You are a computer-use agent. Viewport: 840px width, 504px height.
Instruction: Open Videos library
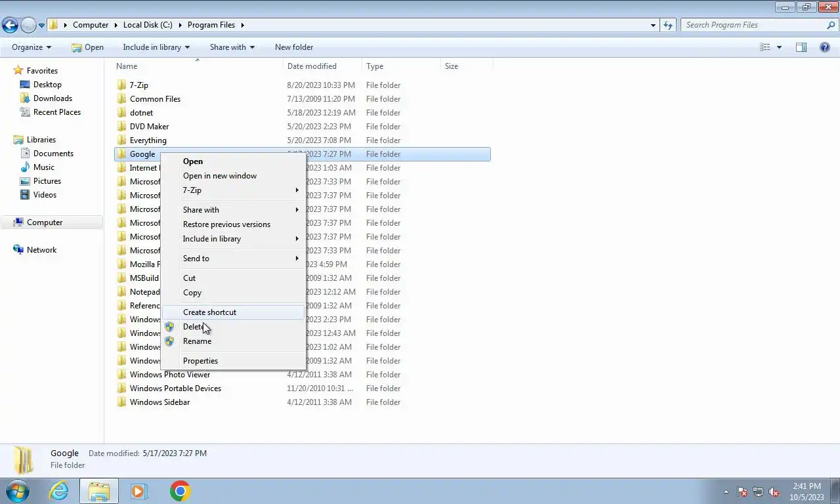pyautogui.click(x=45, y=195)
